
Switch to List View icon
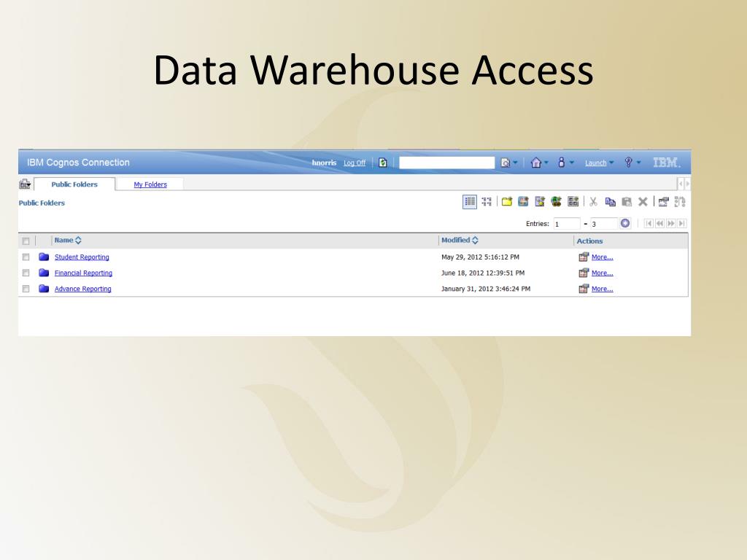pyautogui.click(x=470, y=202)
